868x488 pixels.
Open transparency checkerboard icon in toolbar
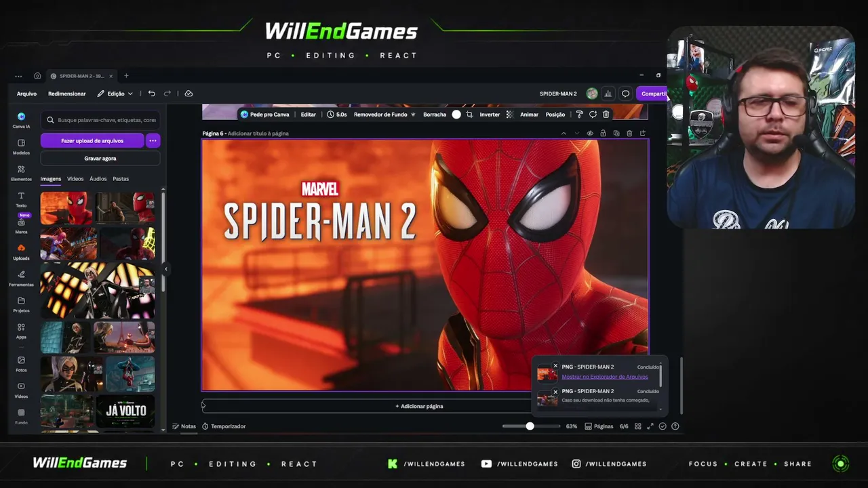(x=509, y=115)
